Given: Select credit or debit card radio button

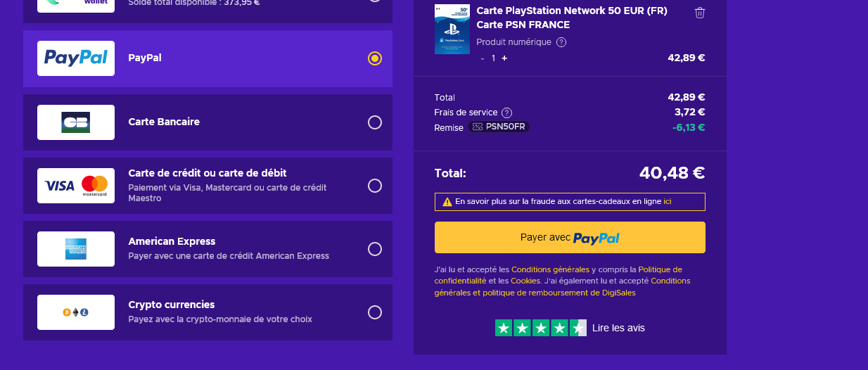Looking at the screenshot, I should pos(375,186).
